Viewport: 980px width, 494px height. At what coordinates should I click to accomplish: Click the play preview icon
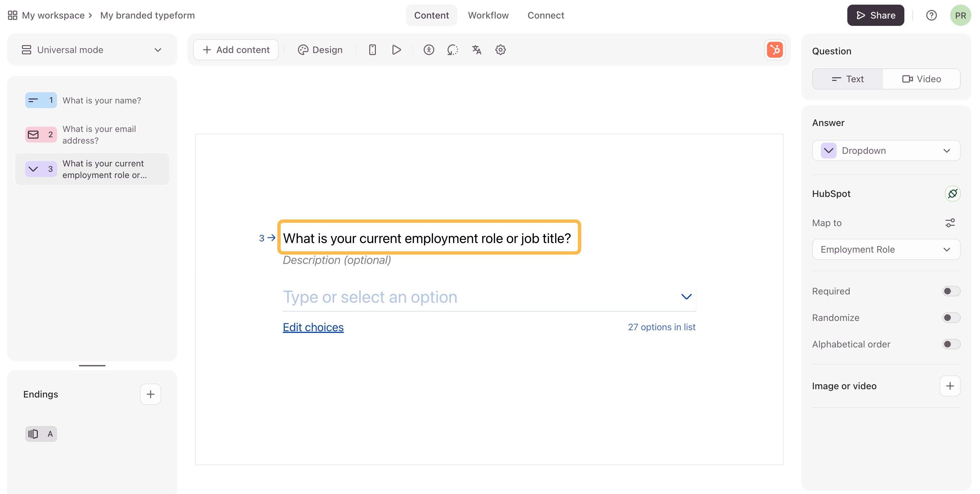pos(396,50)
